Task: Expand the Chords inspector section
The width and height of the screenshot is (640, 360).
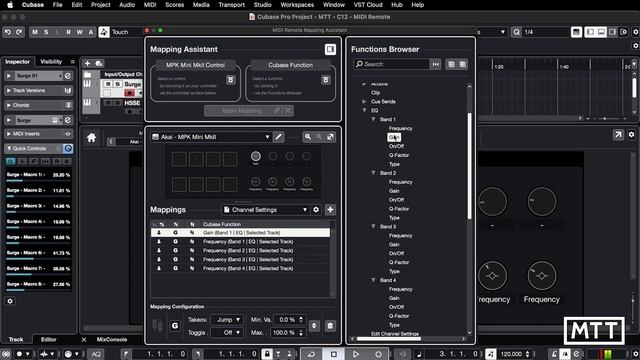Action: tap(9, 105)
